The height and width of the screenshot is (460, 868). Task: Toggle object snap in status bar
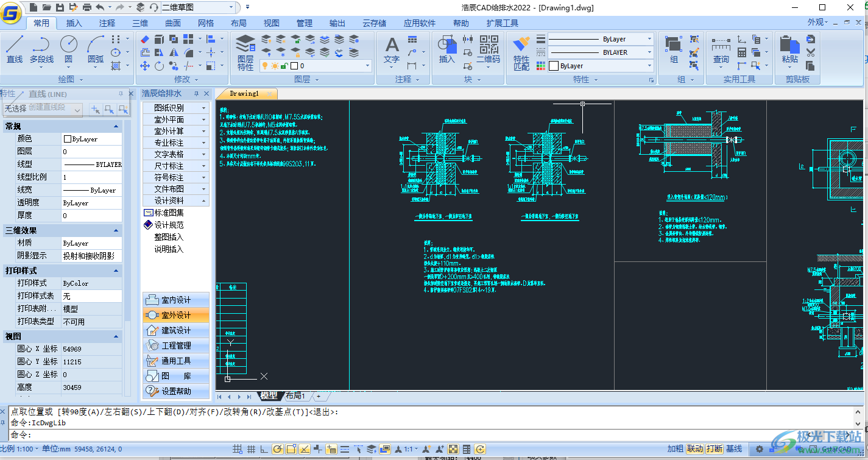pyautogui.click(x=291, y=449)
